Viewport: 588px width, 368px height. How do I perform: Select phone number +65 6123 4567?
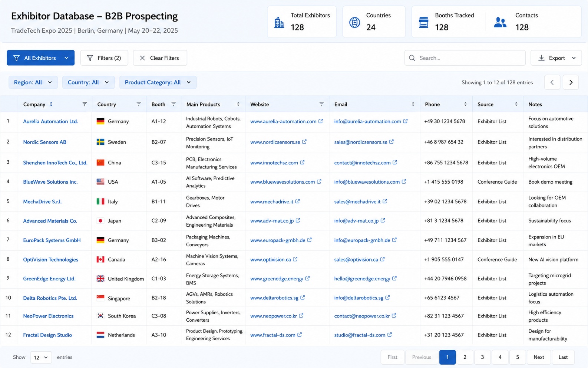point(442,298)
